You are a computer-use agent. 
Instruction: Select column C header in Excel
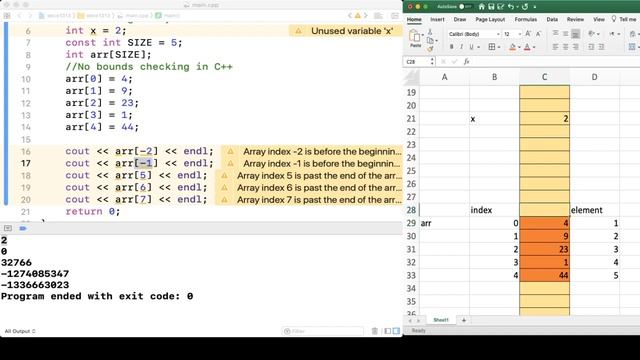coord(544,77)
